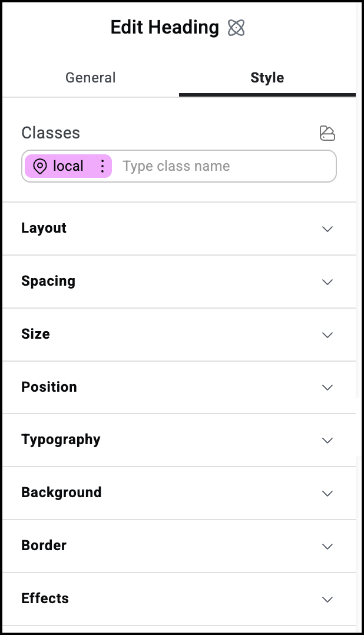Click the Layout section heading
The width and height of the screenshot is (364, 635).
pyautogui.click(x=44, y=228)
